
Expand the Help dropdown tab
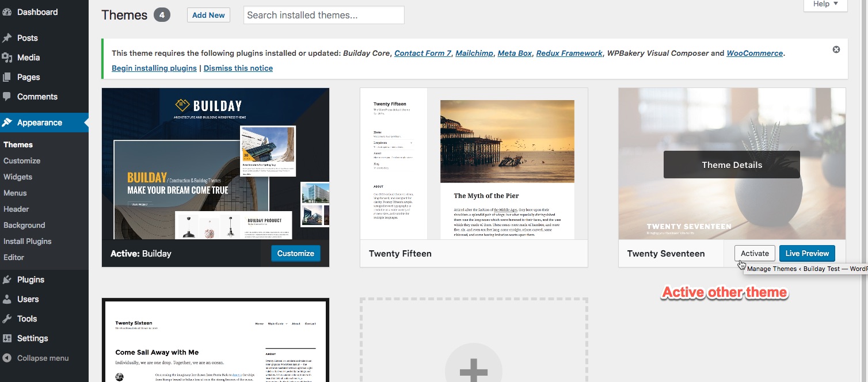[825, 5]
